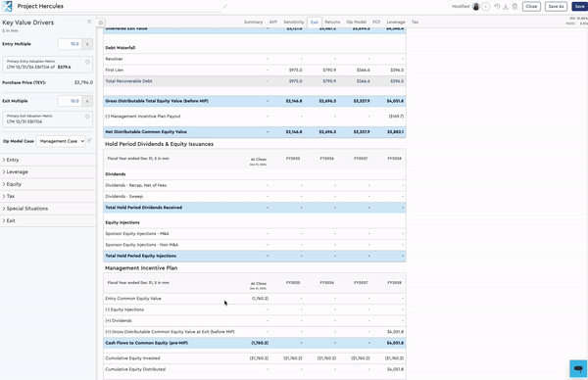The image size is (588, 380).
Task: Click Gross Distributable Total Equity Value row label
Action: click(x=157, y=101)
